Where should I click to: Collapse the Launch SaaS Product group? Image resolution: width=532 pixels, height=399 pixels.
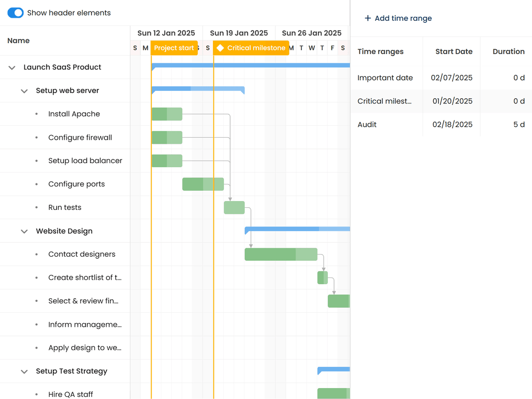pos(12,68)
